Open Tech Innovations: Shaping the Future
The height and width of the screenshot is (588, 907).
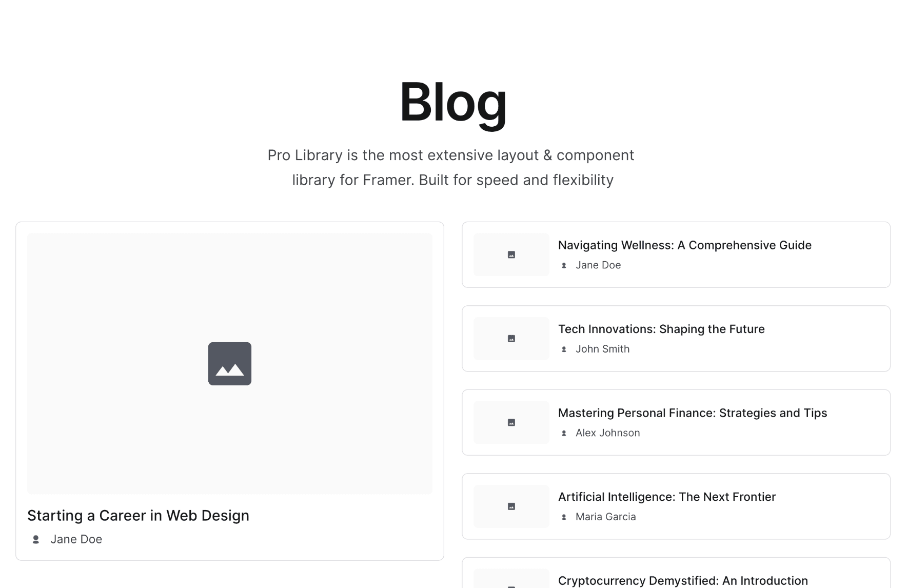pyautogui.click(x=661, y=329)
